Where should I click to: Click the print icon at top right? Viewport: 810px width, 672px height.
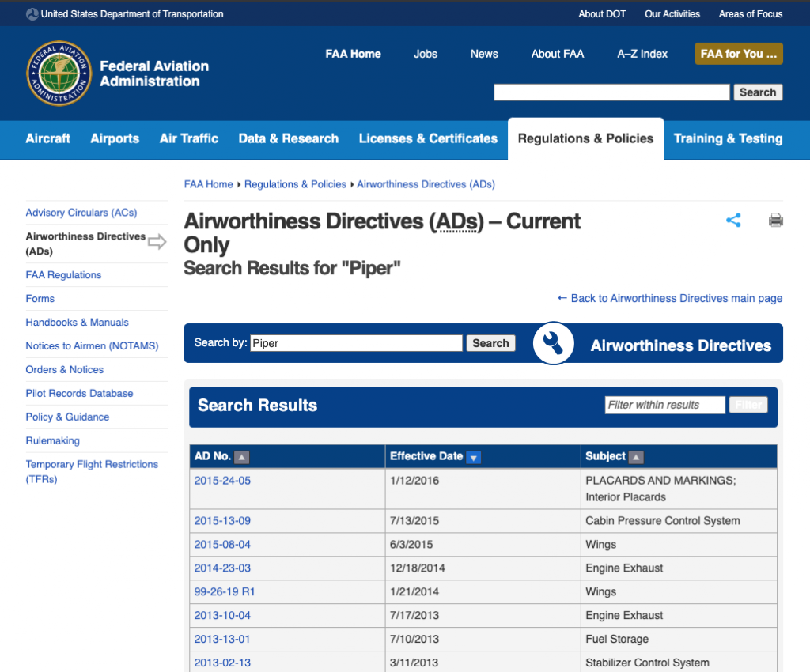pos(775,221)
